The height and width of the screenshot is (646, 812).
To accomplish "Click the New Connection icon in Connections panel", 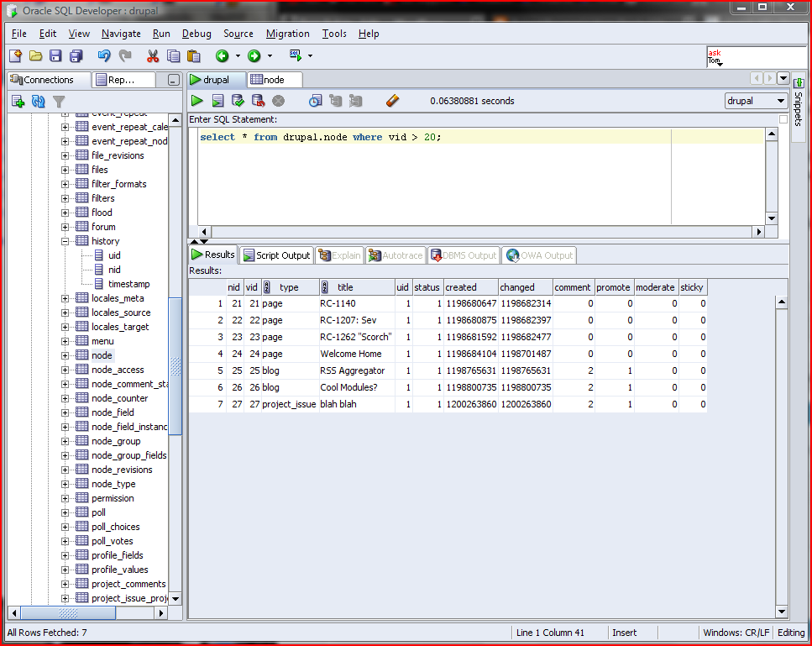I will coord(18,102).
